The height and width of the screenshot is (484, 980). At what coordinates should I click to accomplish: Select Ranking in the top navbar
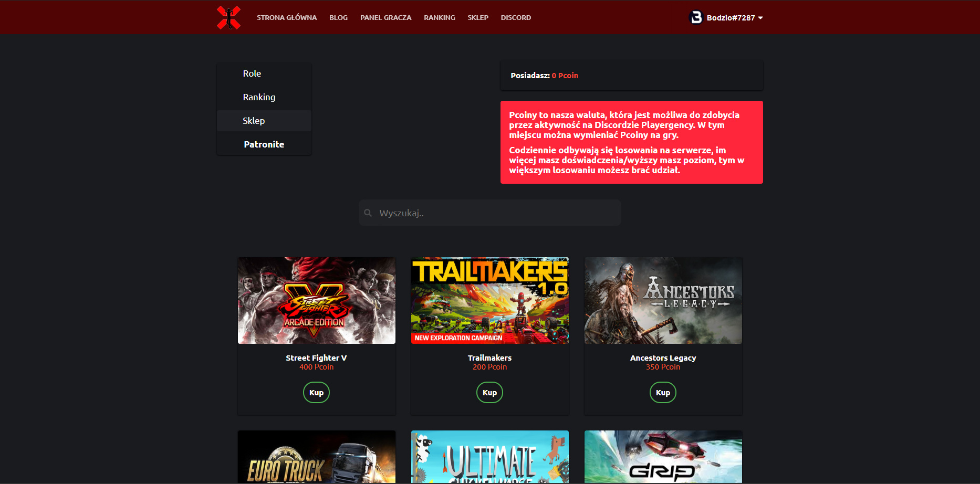click(x=439, y=18)
